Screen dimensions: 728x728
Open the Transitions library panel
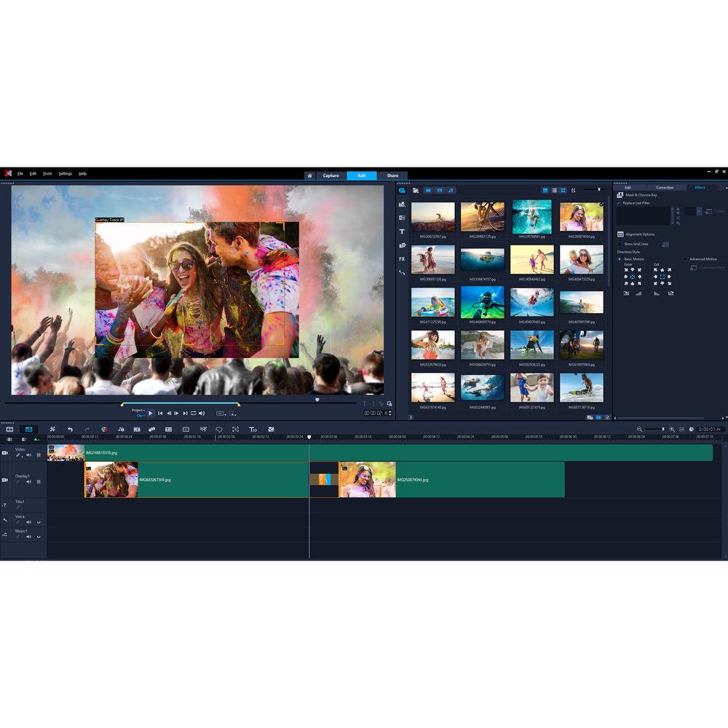tap(401, 205)
